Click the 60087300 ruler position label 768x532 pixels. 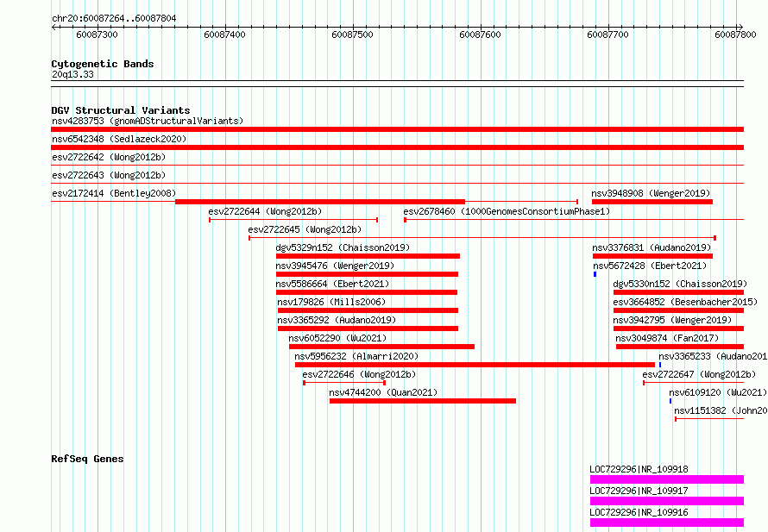pos(97,34)
